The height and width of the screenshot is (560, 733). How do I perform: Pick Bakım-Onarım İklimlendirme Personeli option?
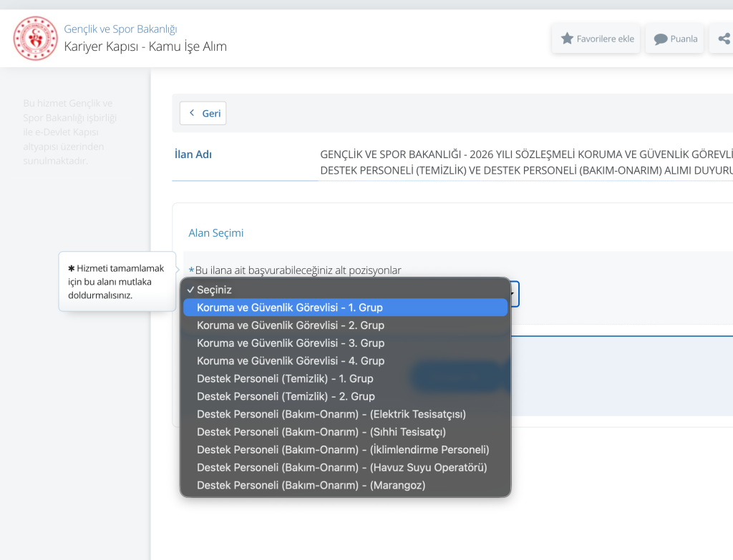346,449
